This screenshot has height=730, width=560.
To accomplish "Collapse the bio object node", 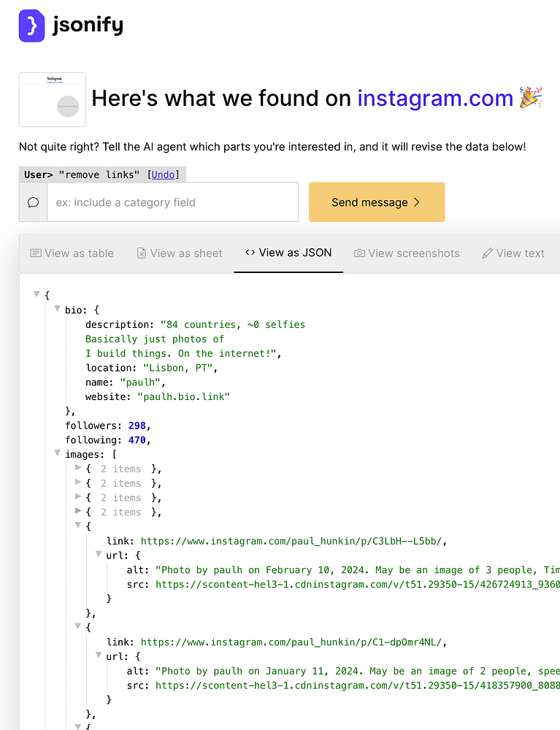I will tap(58, 309).
